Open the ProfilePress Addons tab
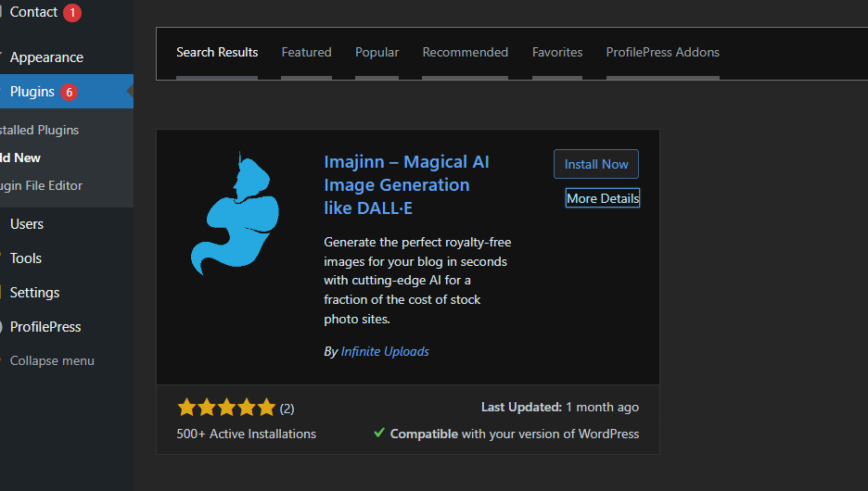Screen dimensions: 868x491 pyautogui.click(x=662, y=52)
